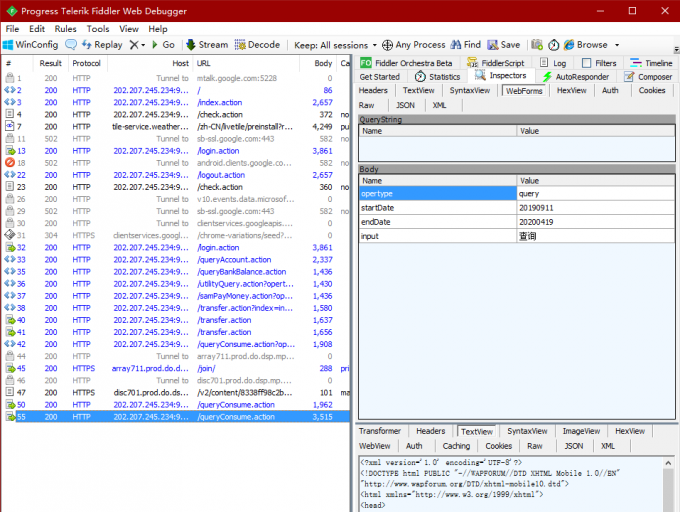
Task: Click the Find binoculars button
Action: pyautogui.click(x=465, y=45)
